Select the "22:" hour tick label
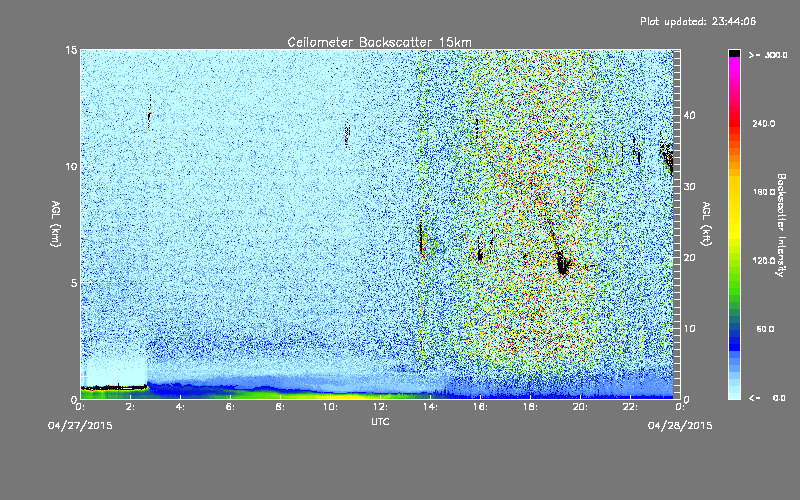800x500 pixels. (x=630, y=407)
